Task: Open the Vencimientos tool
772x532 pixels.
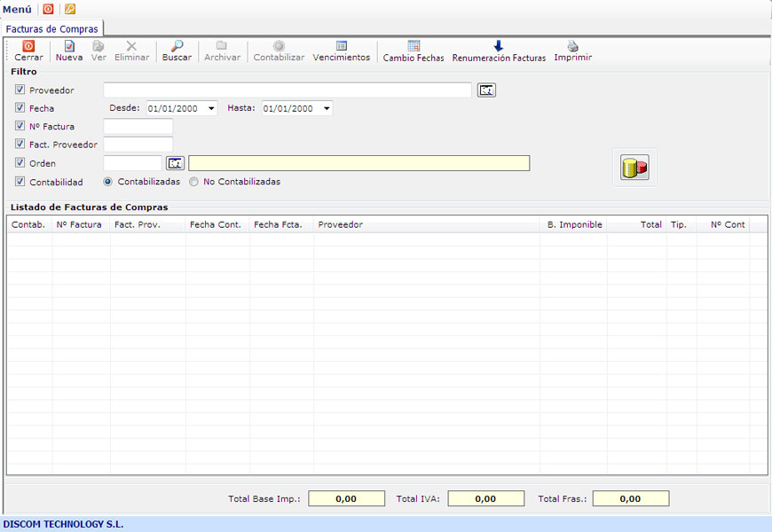Action: click(x=341, y=46)
